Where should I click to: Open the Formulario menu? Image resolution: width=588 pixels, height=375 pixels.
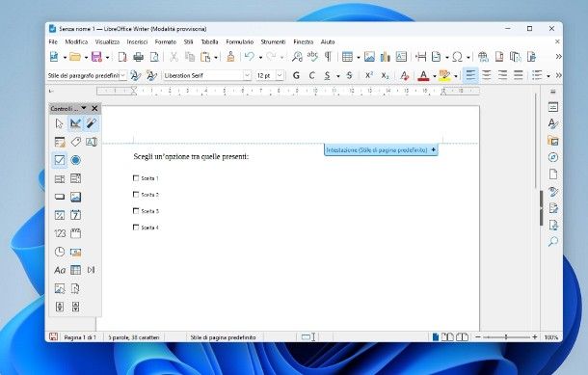[x=240, y=42]
